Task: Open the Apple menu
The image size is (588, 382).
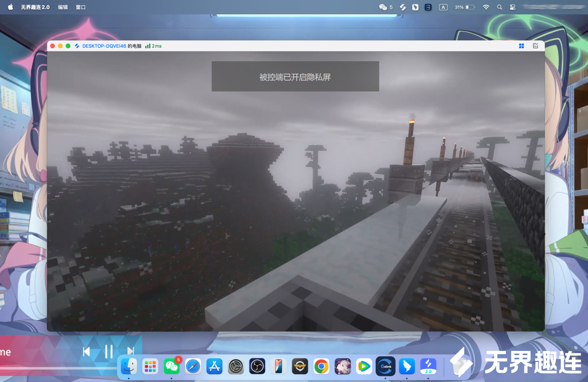Action: click(x=10, y=7)
